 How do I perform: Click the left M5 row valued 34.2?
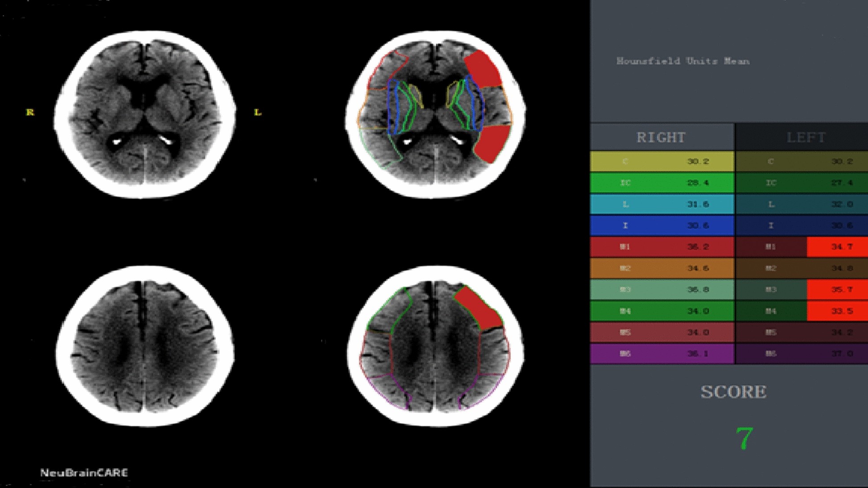[x=802, y=332]
